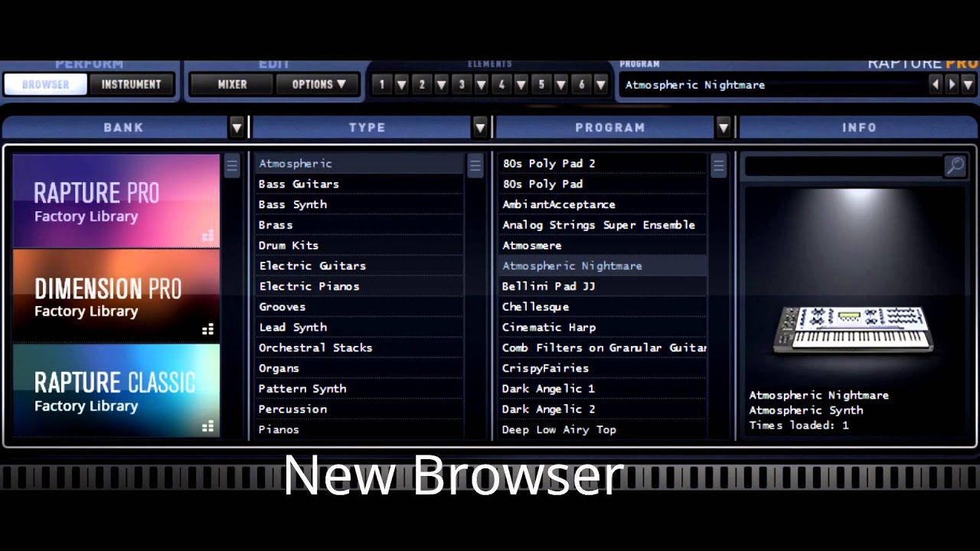Select the Lead Synth type
Image resolution: width=980 pixels, height=551 pixels.
[359, 327]
